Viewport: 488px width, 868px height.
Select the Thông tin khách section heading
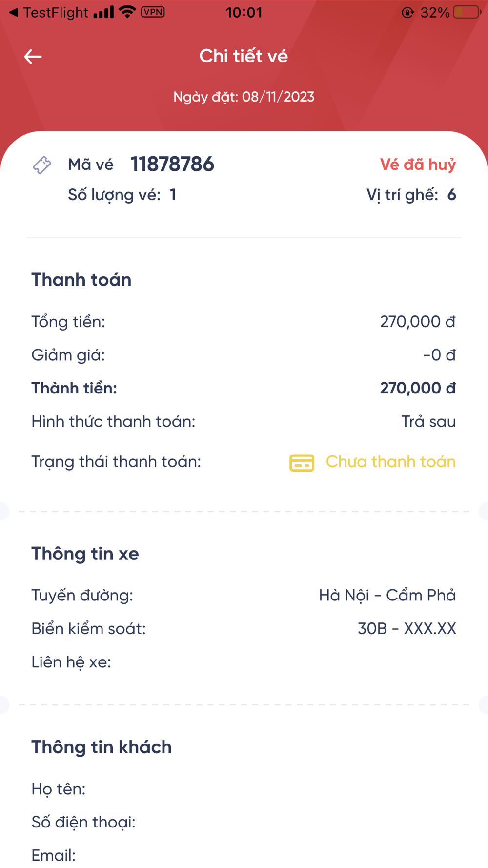tap(102, 747)
